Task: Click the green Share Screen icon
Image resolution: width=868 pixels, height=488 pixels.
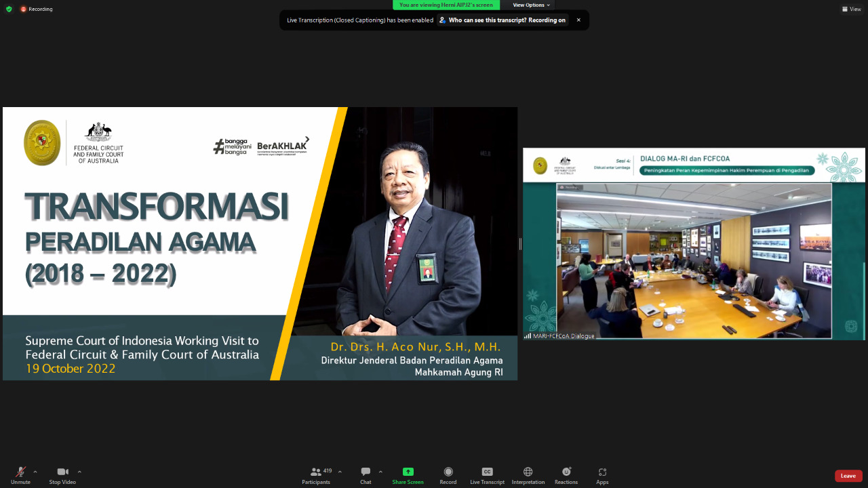Action: (408, 472)
